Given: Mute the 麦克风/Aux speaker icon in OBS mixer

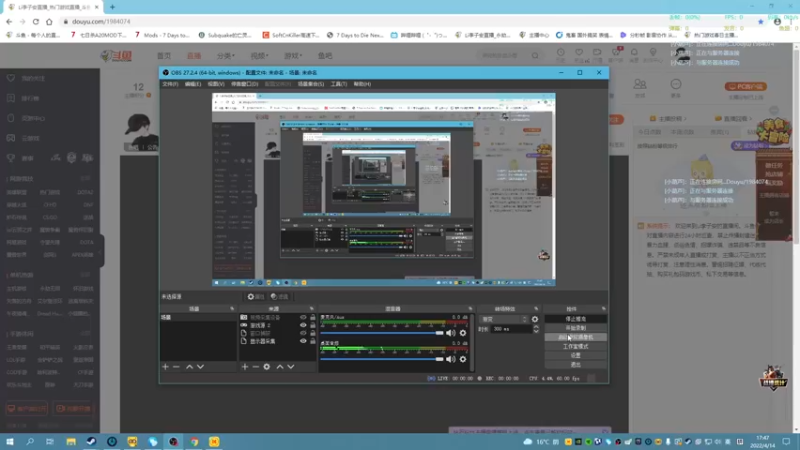Looking at the screenshot, I should pos(451,333).
